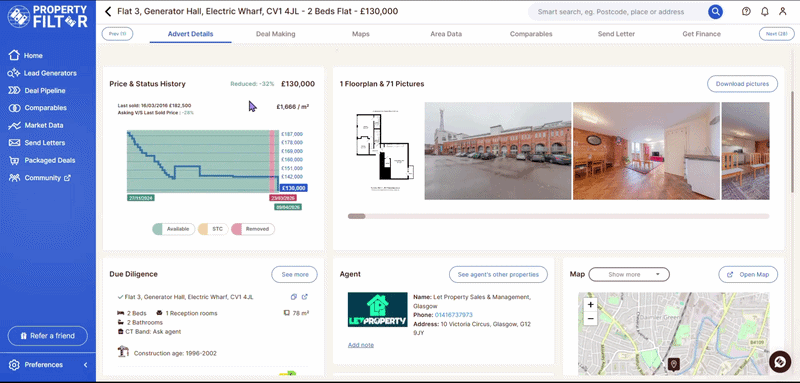
Task: Open Preferences in the sidebar
Action: pos(44,365)
